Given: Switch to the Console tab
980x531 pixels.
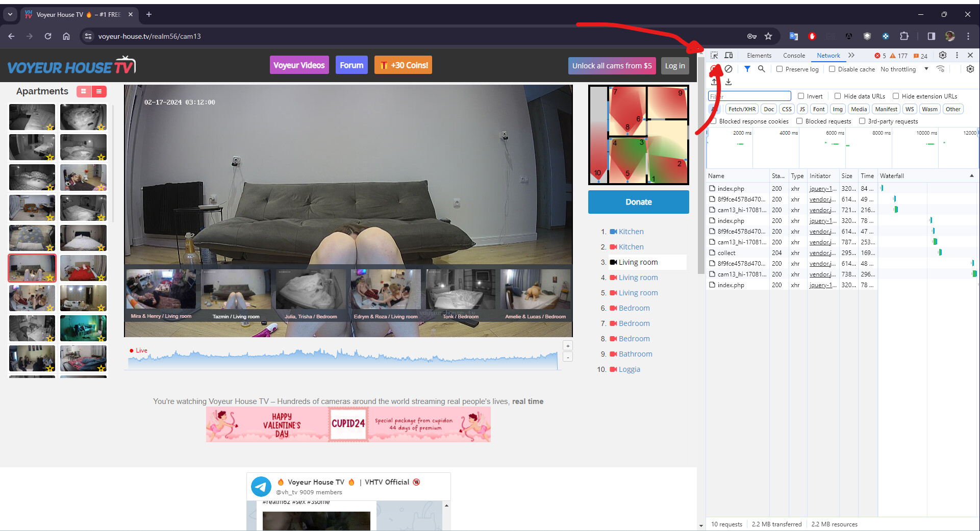Looking at the screenshot, I should tap(794, 56).
